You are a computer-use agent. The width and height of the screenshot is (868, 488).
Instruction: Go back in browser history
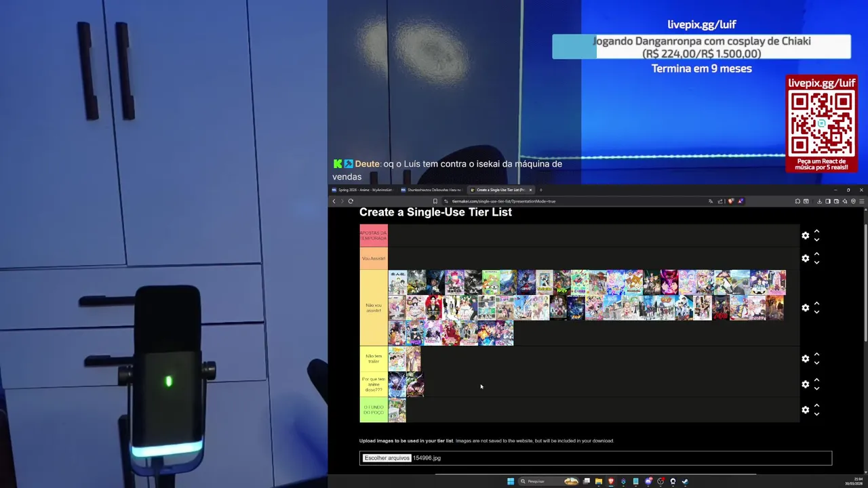(334, 201)
